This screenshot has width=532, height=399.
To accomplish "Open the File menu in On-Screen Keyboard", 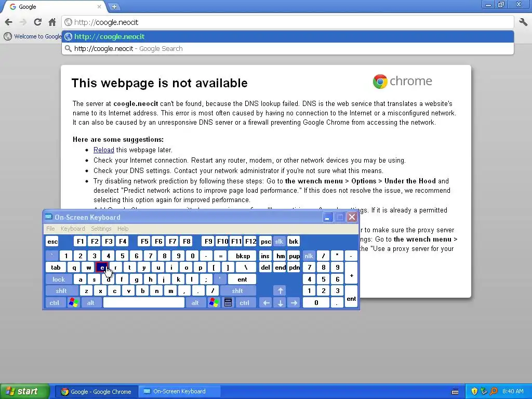I will pos(50,229).
